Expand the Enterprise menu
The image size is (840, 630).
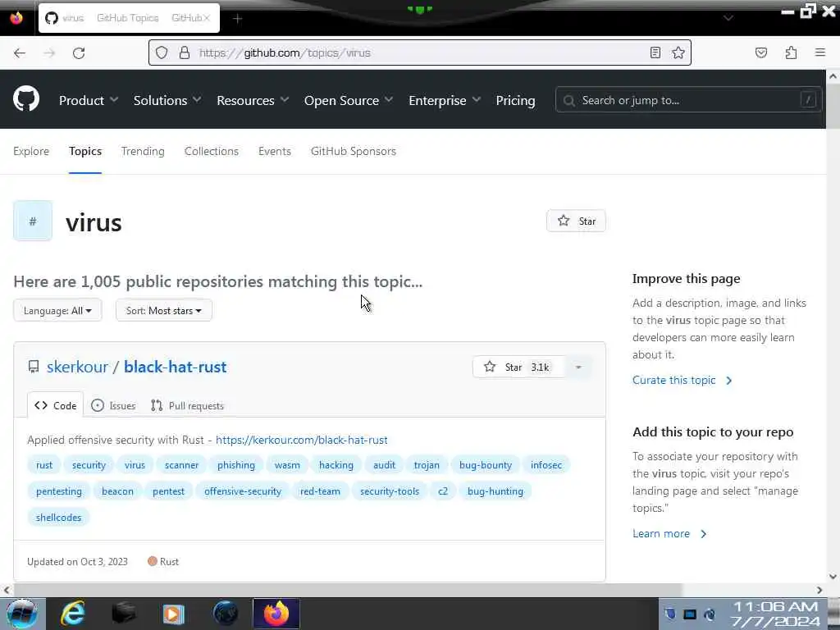coord(445,100)
